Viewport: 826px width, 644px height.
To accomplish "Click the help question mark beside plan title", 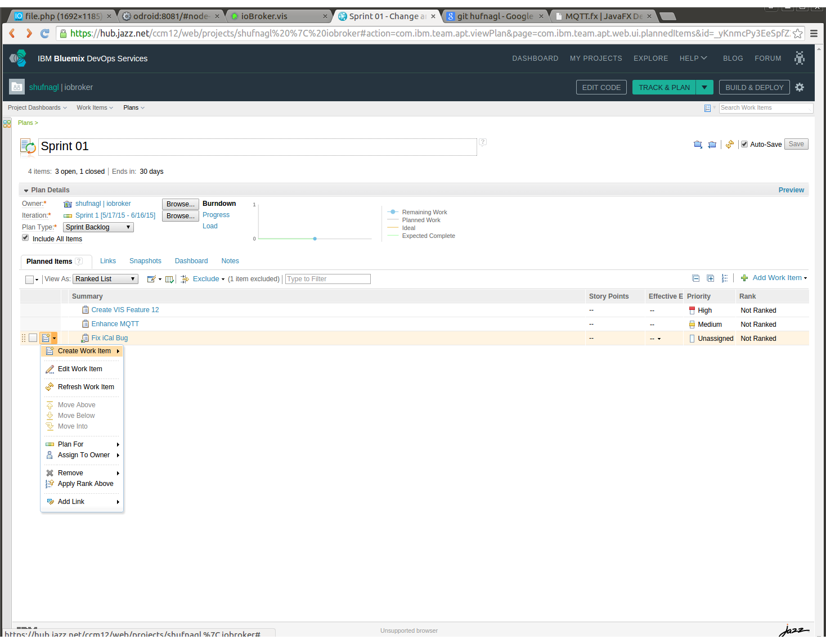I will point(483,142).
